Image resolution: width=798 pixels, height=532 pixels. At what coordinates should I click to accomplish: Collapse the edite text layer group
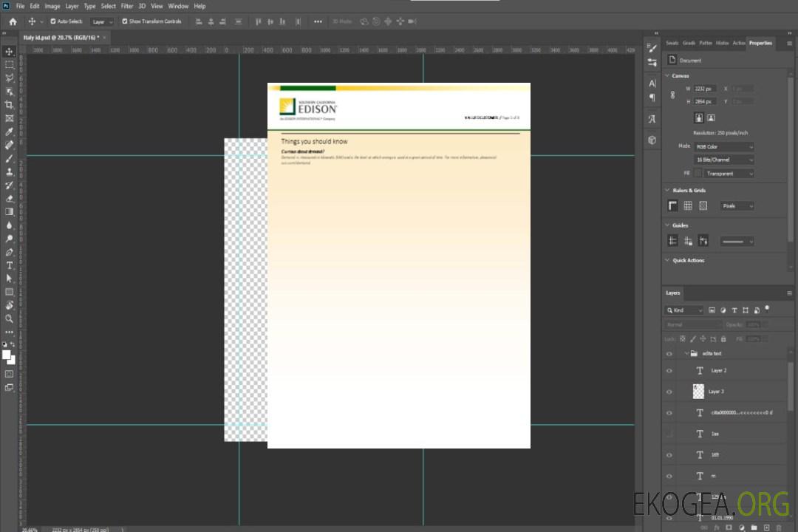pos(686,354)
